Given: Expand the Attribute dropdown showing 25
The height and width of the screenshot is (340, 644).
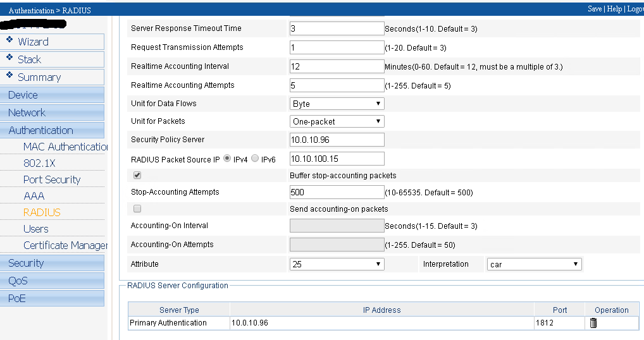Looking at the screenshot, I should (337, 264).
